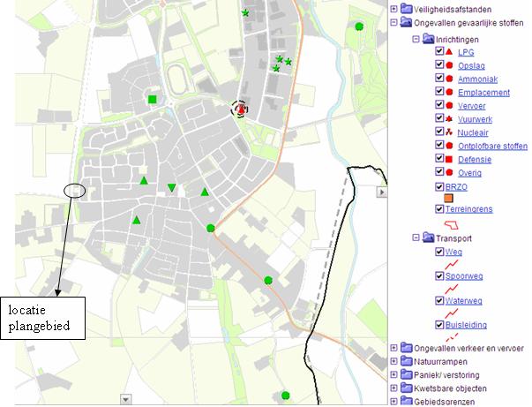Image resolution: width=532 pixels, height=407 pixels.
Task: Open the LPG legend link
Action: pyautogui.click(x=466, y=53)
